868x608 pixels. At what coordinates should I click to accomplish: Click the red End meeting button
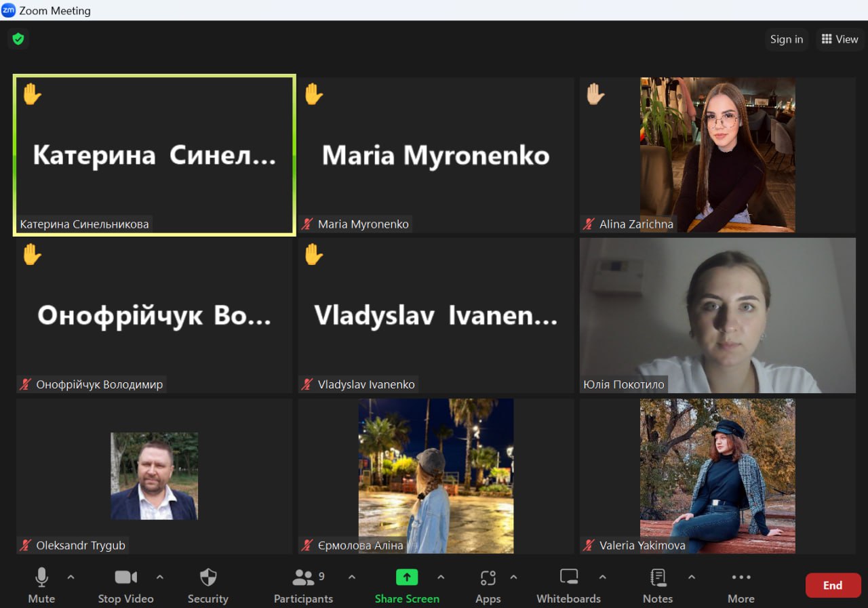[x=833, y=586]
